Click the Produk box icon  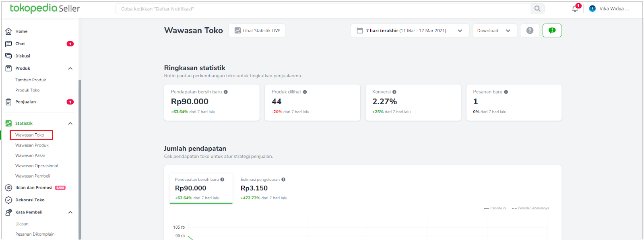[x=8, y=68]
